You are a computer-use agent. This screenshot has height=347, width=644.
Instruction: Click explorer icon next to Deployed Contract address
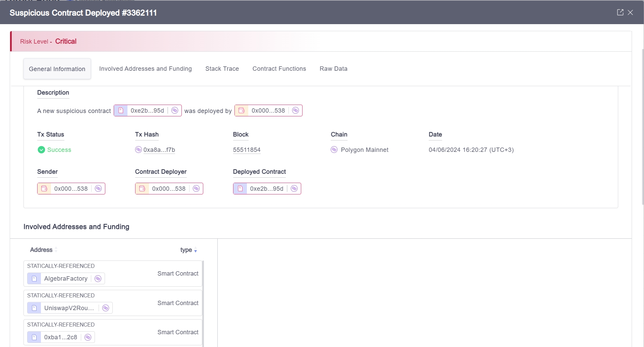coord(294,189)
